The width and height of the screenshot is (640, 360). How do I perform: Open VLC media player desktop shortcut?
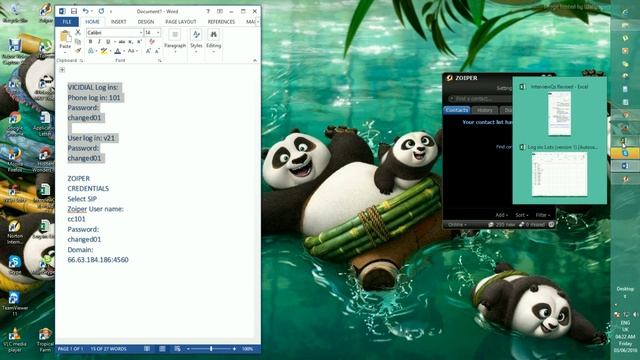tap(15, 340)
